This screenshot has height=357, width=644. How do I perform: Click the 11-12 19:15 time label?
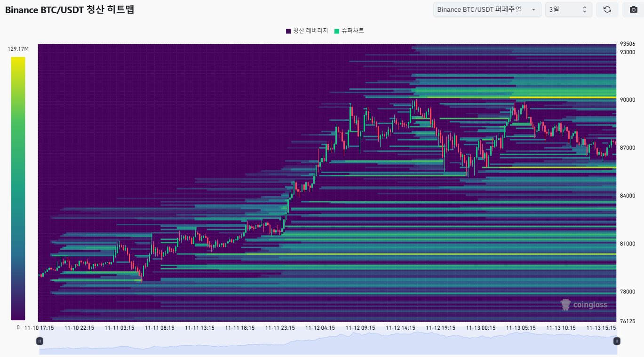[x=440, y=328]
